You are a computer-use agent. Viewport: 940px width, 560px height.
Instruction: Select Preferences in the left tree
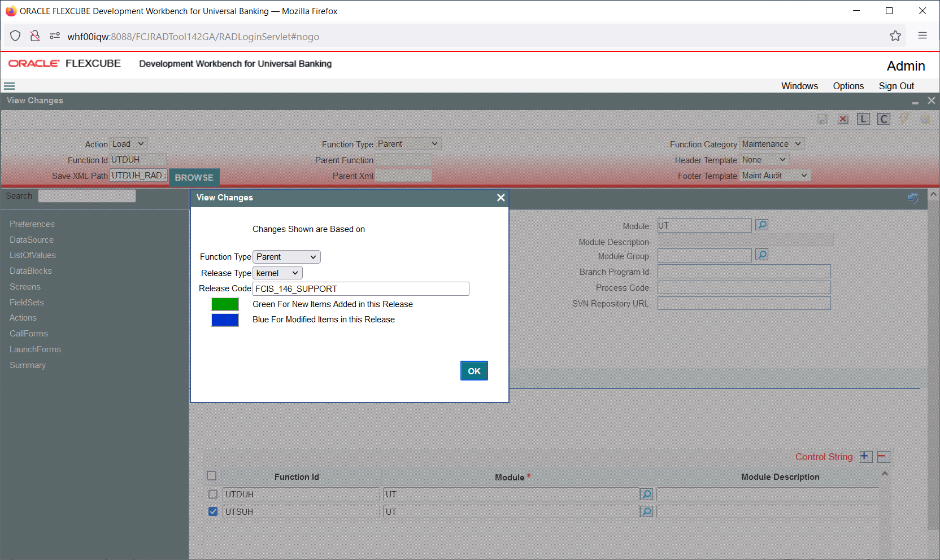coord(32,224)
